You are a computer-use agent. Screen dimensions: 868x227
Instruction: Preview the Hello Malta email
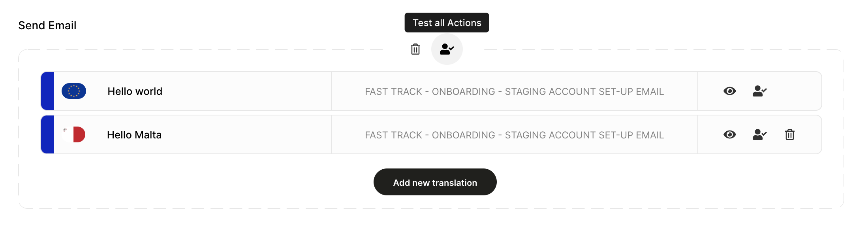tap(729, 135)
